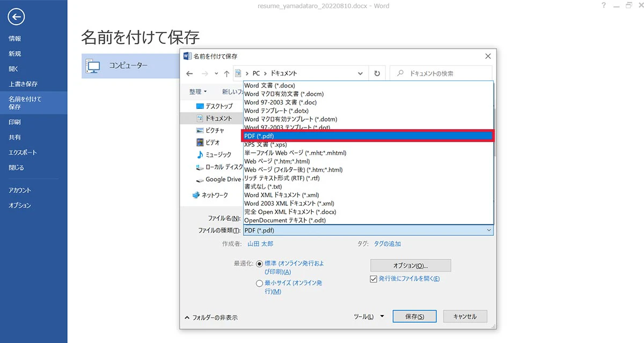Viewport: 644px width, 343px height.
Task: Open 共有 in the backstage menu
Action: point(15,137)
